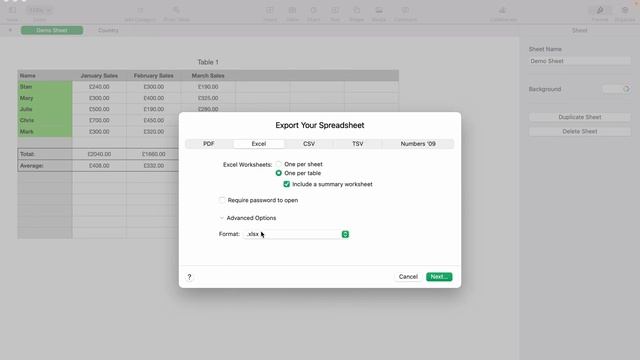640x360 pixels.
Task: Click the Pivot Table toolbar icon
Action: tap(176, 10)
